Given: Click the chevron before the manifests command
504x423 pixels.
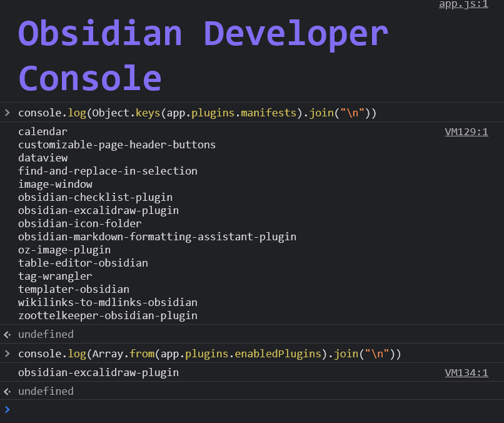Looking at the screenshot, I should 6,113.
